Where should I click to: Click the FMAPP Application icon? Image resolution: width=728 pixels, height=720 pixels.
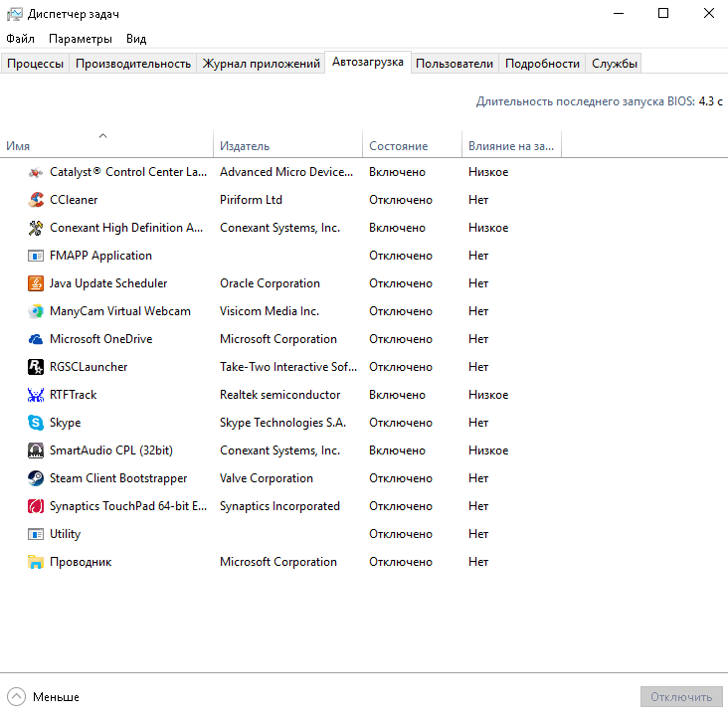(x=36, y=256)
